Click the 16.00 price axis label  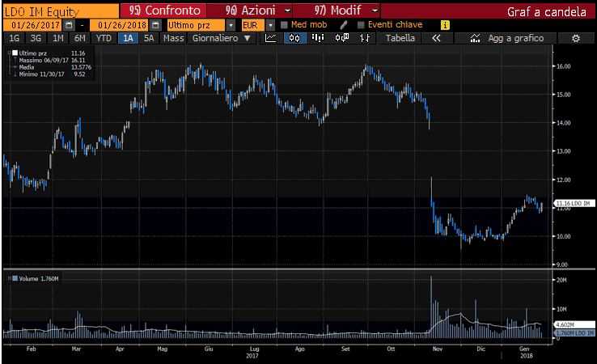tap(564, 66)
